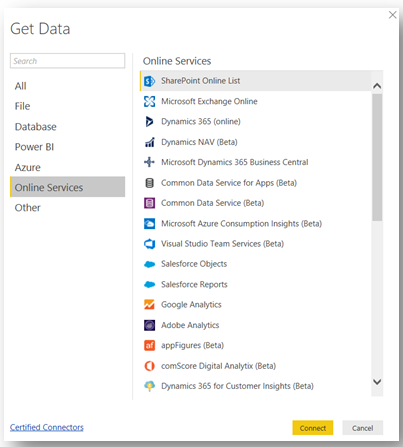Click the Microsoft Exchange Online icon
This screenshot has height=447, width=403.
point(149,101)
